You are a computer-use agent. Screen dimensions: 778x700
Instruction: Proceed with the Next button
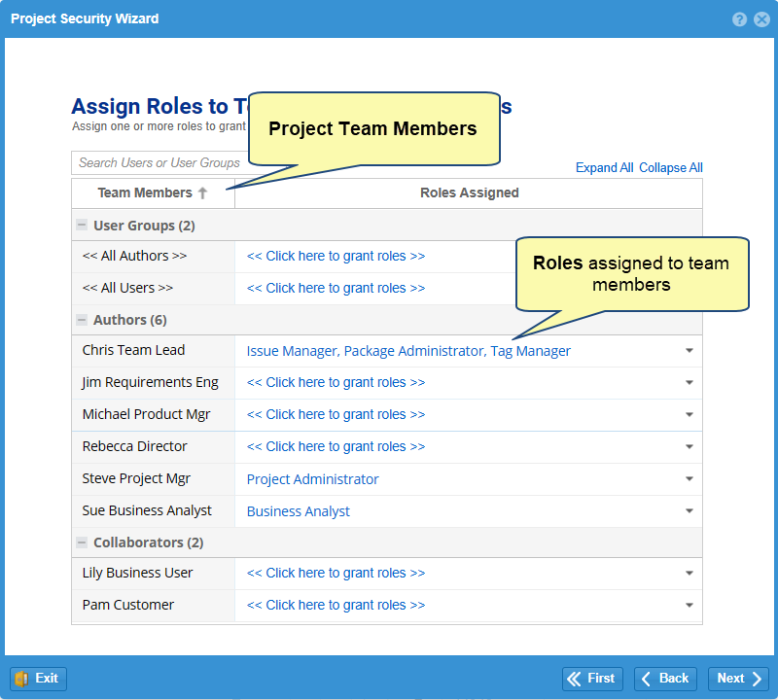click(738, 679)
